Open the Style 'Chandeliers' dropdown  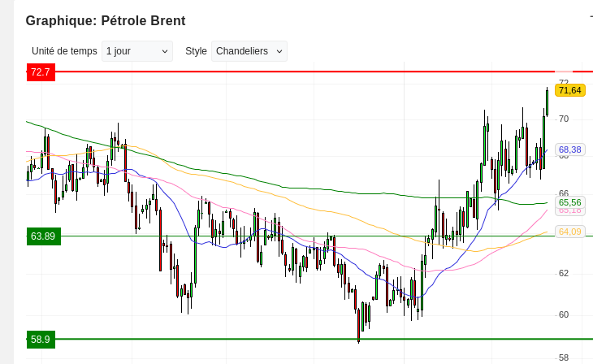coord(249,51)
